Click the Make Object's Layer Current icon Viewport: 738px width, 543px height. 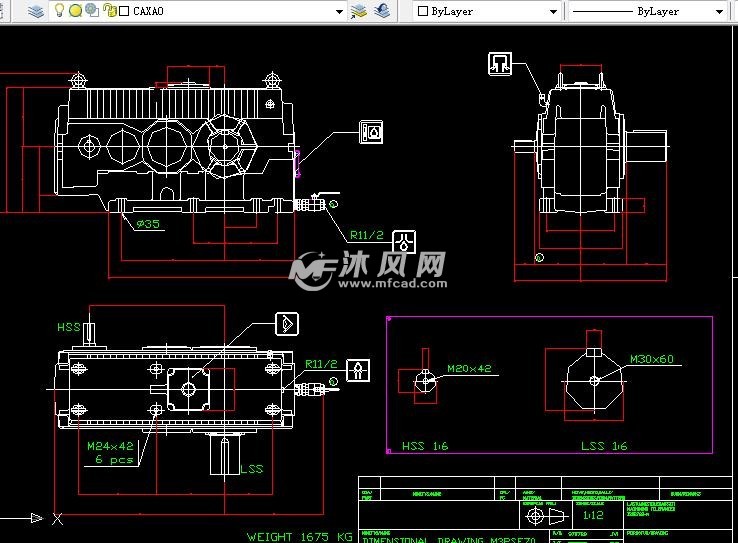click(359, 11)
